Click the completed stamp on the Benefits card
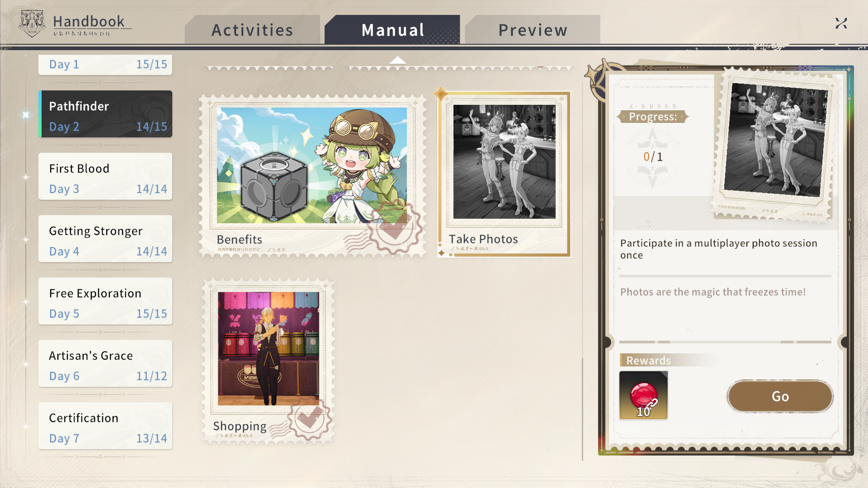Screen dimensions: 868x488 pos(395,227)
